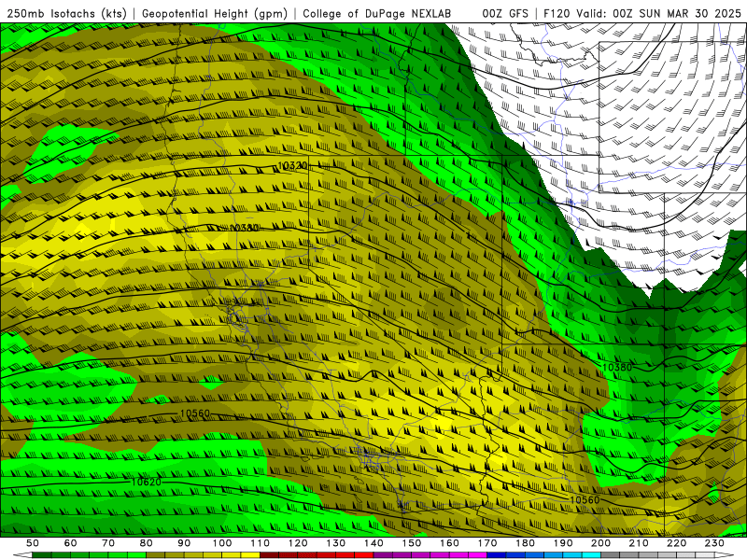747x560 pixels.
Task: Click legend value 230
Action: point(714,543)
